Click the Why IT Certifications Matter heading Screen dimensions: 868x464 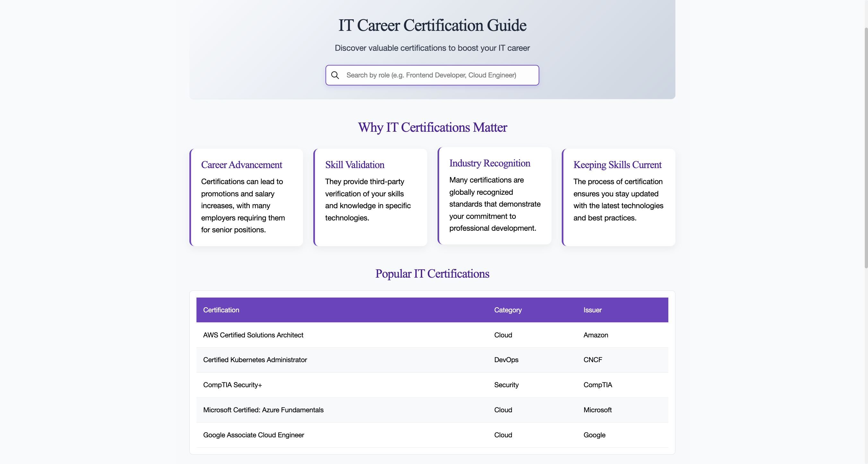tap(432, 128)
